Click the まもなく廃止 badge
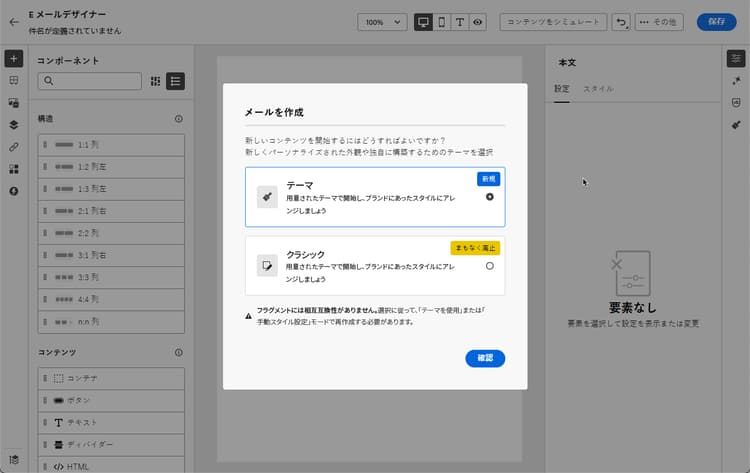Viewport: 750px width, 473px height. tap(475, 248)
